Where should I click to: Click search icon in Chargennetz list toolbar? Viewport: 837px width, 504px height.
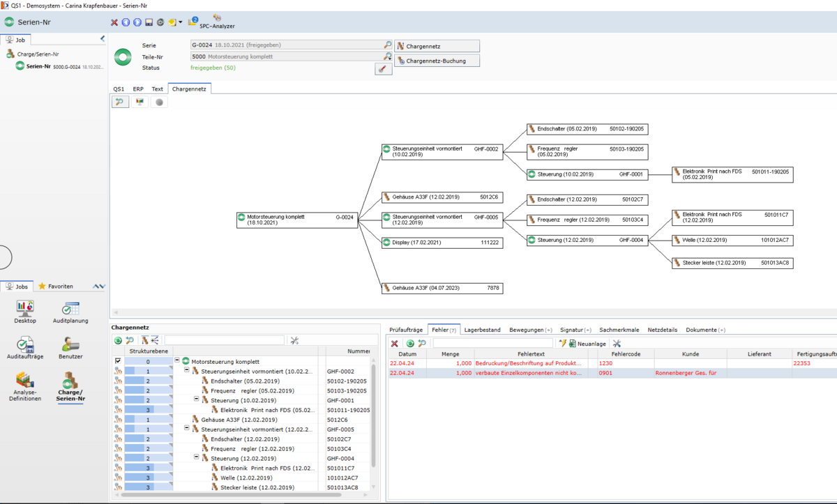click(130, 341)
